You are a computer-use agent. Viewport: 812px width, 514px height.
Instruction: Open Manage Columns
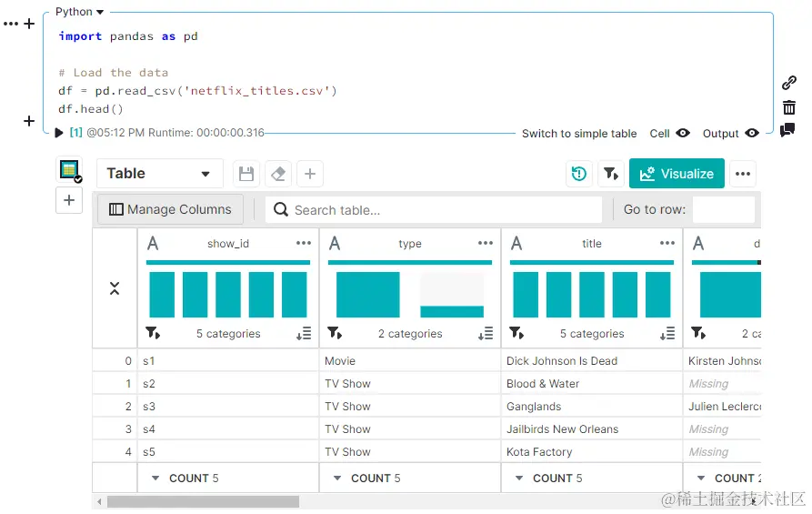[x=170, y=209]
